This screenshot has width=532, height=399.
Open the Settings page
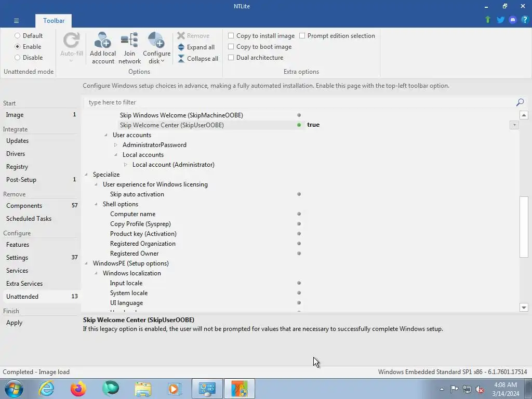coord(41,258)
